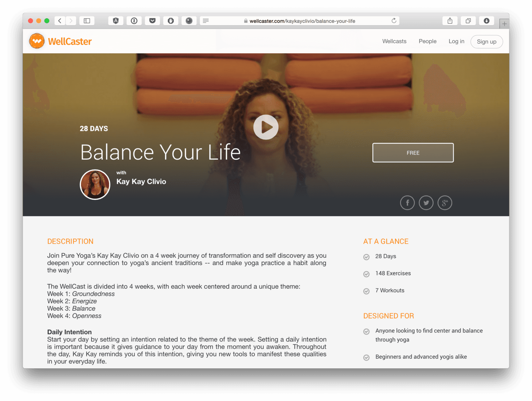Open the Share sheet icon
Viewport: 532px width, 401px height.
coord(450,21)
